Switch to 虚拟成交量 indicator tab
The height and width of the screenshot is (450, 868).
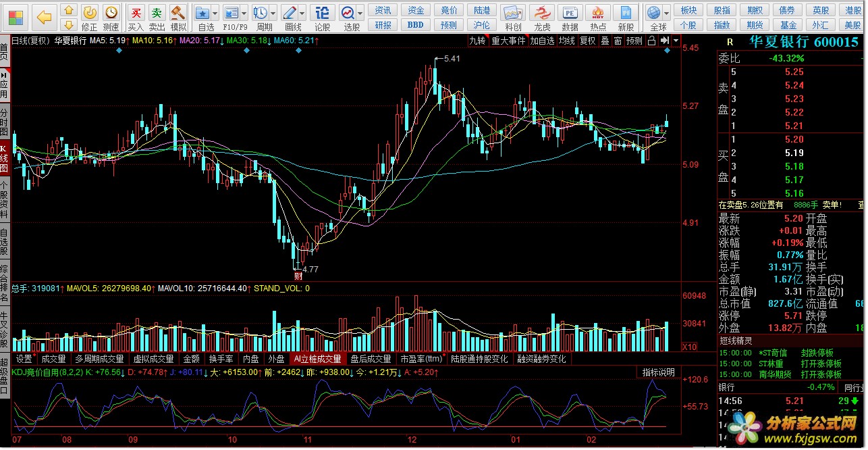pos(153,359)
